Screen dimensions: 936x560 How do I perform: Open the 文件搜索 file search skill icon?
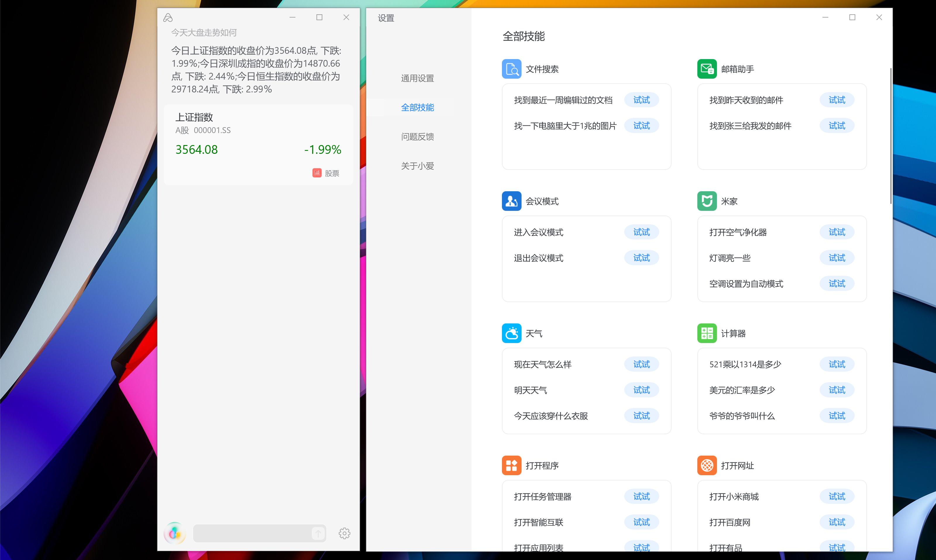tap(511, 69)
